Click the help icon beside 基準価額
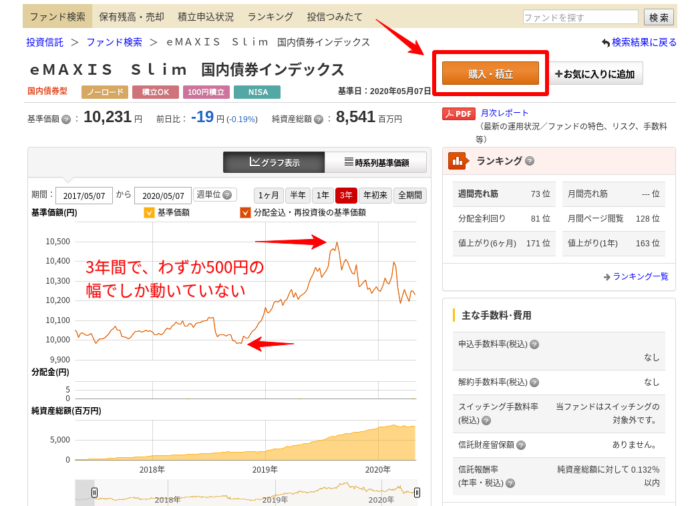The image size is (700, 506). 66,119
